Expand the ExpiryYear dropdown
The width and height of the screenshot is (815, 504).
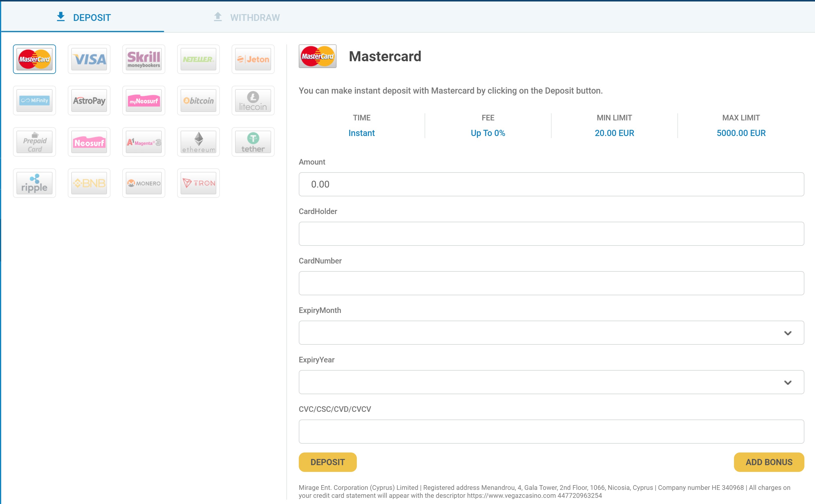coord(551,382)
